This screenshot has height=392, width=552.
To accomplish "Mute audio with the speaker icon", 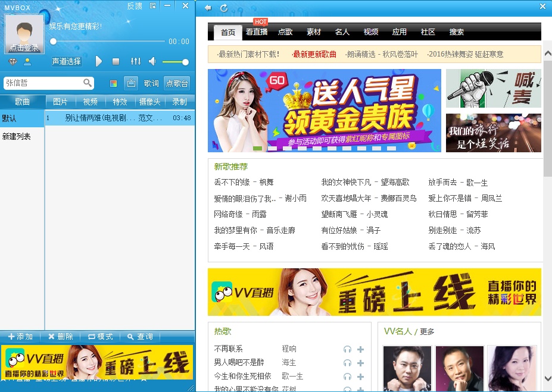I will 152,62.
